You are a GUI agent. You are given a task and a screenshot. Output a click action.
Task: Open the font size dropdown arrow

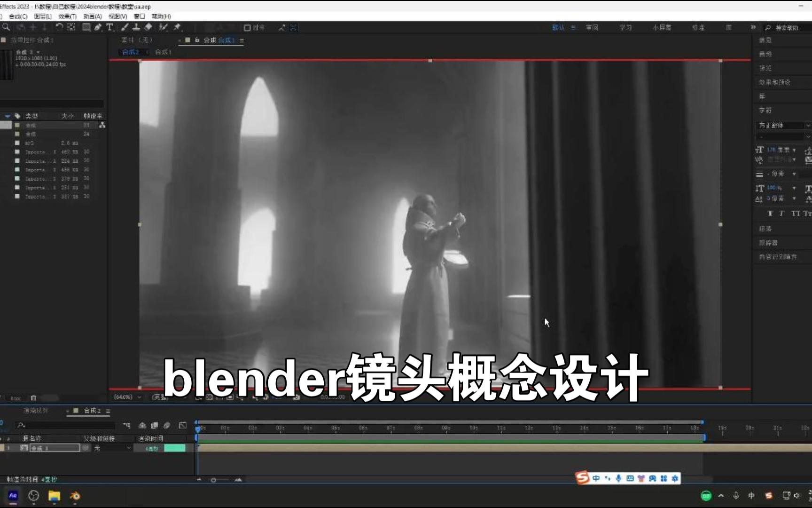[794, 150]
